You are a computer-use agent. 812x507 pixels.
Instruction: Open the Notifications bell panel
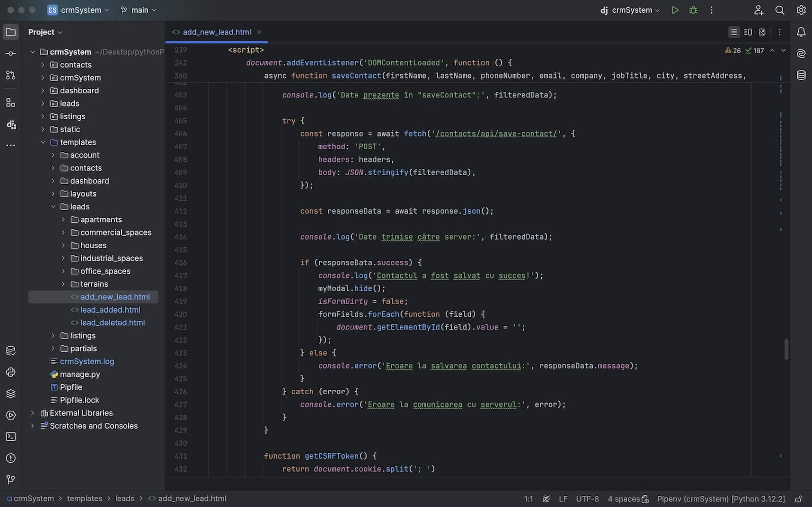pos(801,32)
